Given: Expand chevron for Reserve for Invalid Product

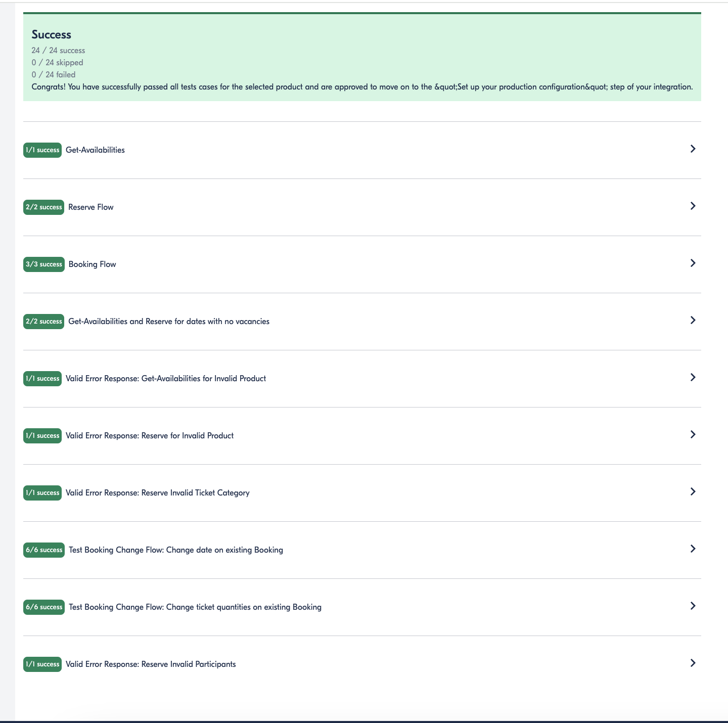Looking at the screenshot, I should (x=693, y=434).
